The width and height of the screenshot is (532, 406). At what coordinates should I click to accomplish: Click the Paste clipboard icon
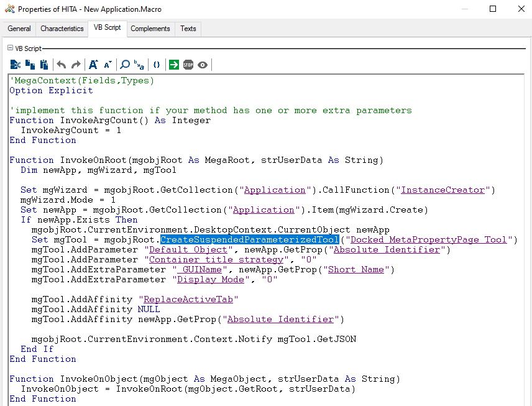click(x=44, y=65)
